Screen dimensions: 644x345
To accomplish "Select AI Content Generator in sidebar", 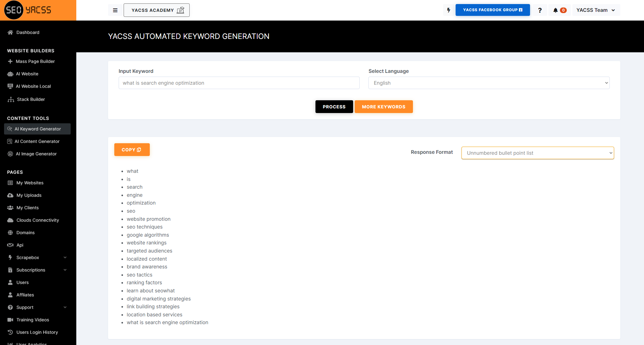I will click(37, 141).
